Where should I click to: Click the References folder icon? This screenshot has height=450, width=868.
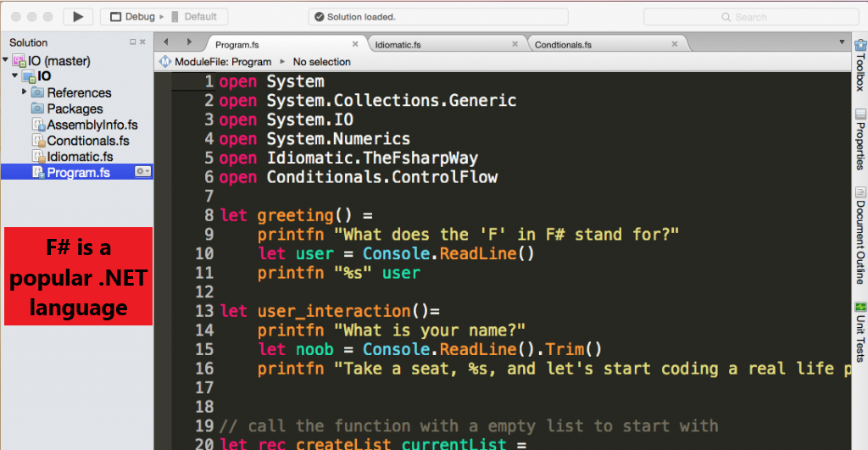(x=37, y=92)
